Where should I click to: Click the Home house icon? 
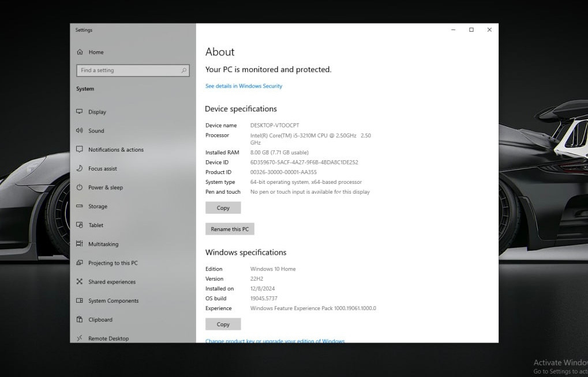click(80, 52)
